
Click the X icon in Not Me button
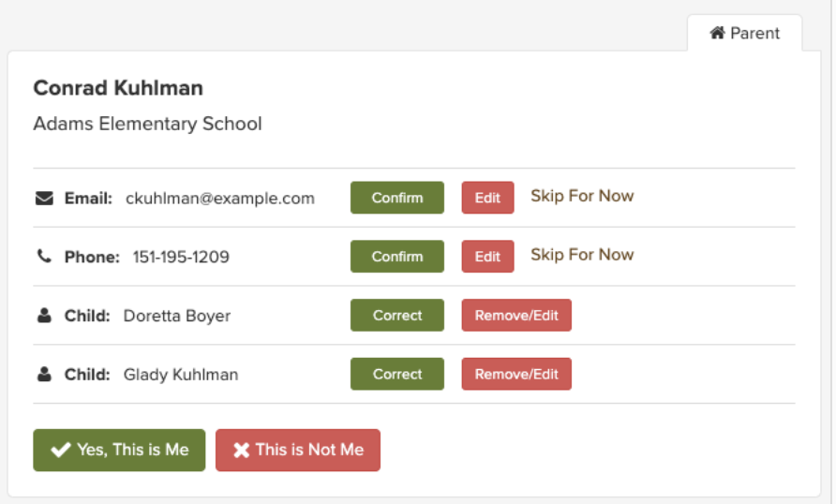(241, 451)
